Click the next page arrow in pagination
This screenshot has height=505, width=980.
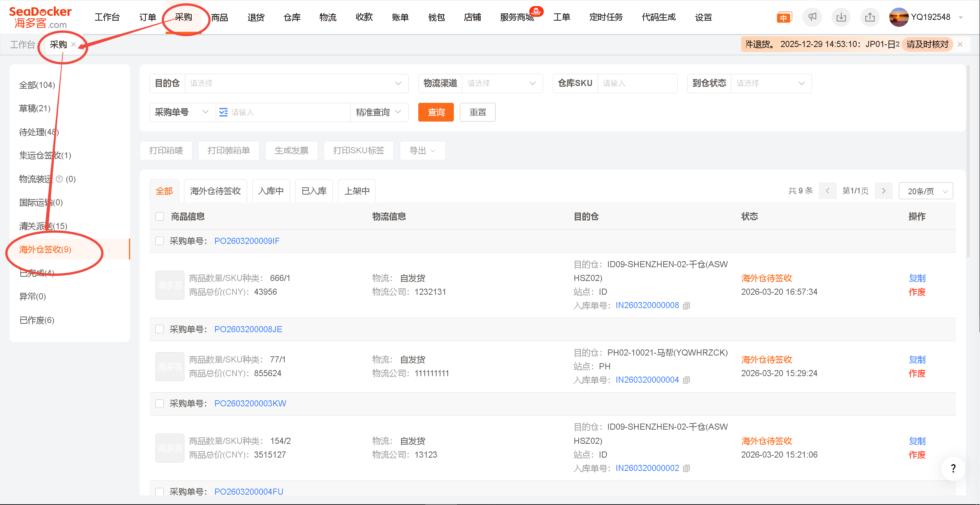coord(883,190)
